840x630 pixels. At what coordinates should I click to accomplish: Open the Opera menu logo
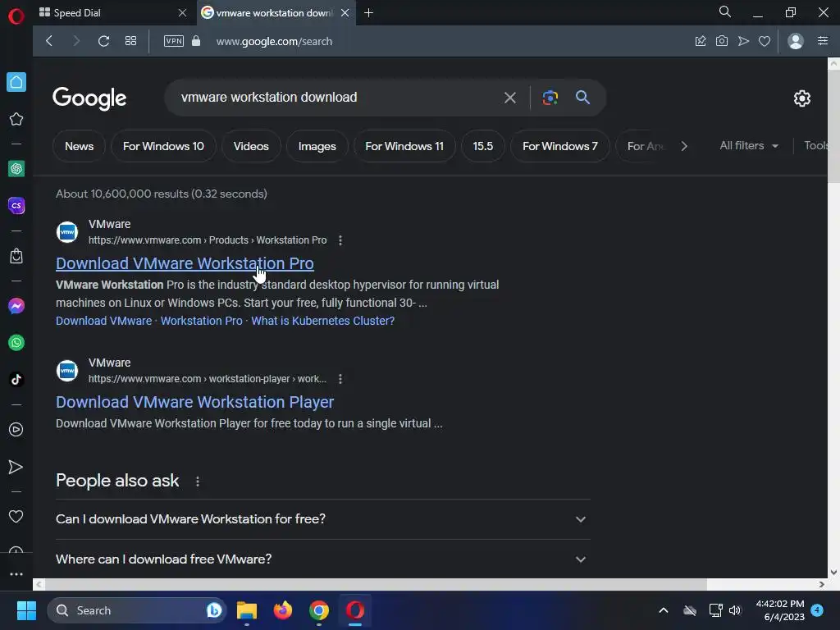pos(16,16)
